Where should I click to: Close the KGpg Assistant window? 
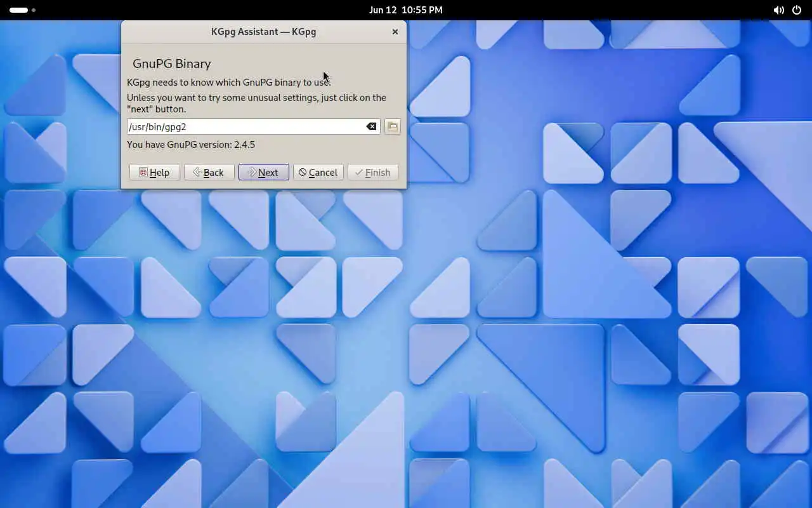tap(395, 32)
